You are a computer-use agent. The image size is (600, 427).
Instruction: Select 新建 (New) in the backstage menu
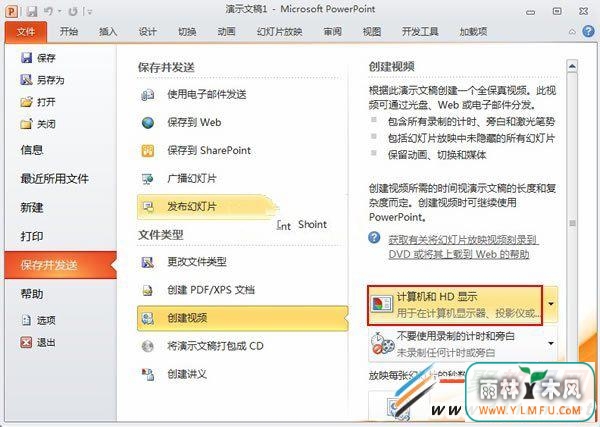tap(32, 207)
